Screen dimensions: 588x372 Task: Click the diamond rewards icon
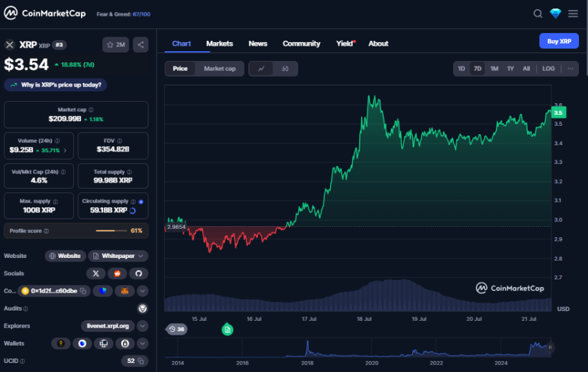[555, 14]
